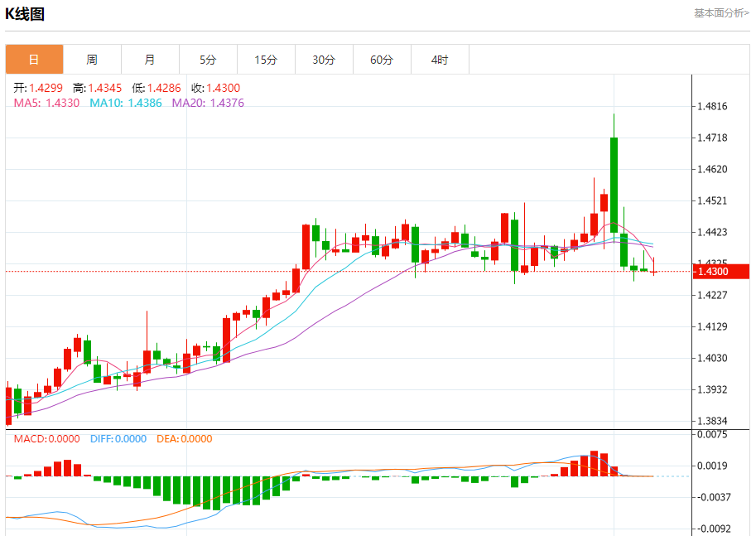Image resolution: width=756 pixels, height=536 pixels.
Task: Click the 1.4030 axis label
Action: (713, 358)
